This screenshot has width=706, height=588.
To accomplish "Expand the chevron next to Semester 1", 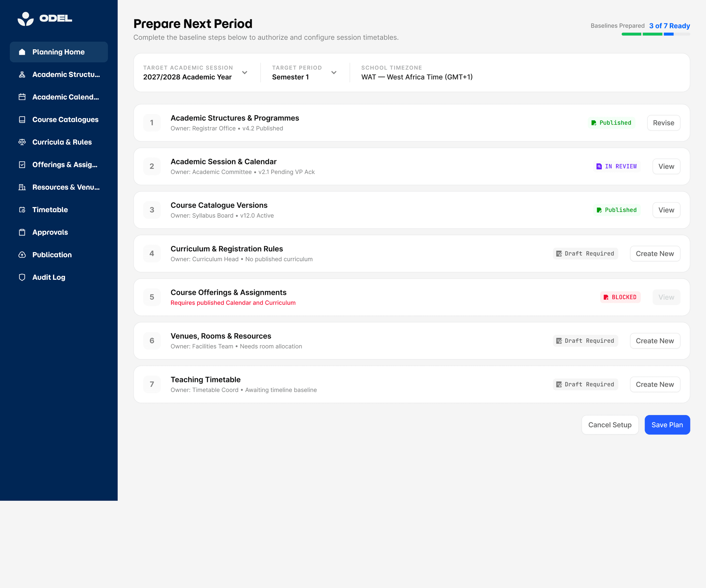I will point(334,73).
